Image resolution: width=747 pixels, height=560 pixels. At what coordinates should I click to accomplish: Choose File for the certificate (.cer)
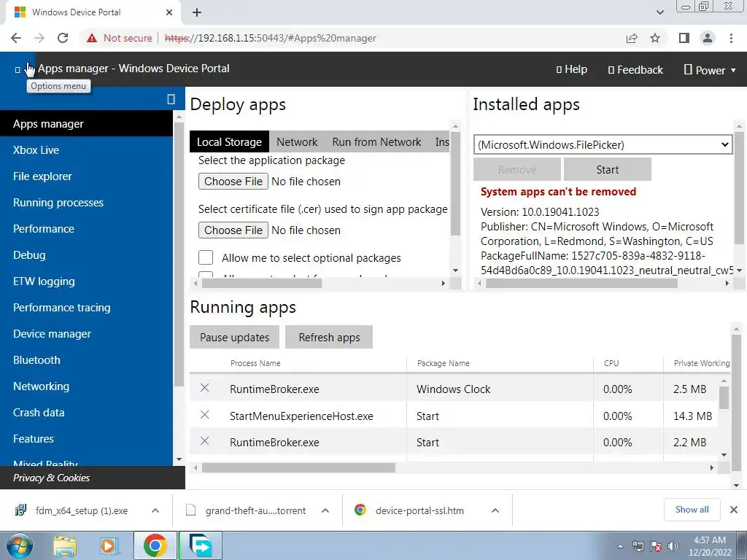tap(233, 230)
